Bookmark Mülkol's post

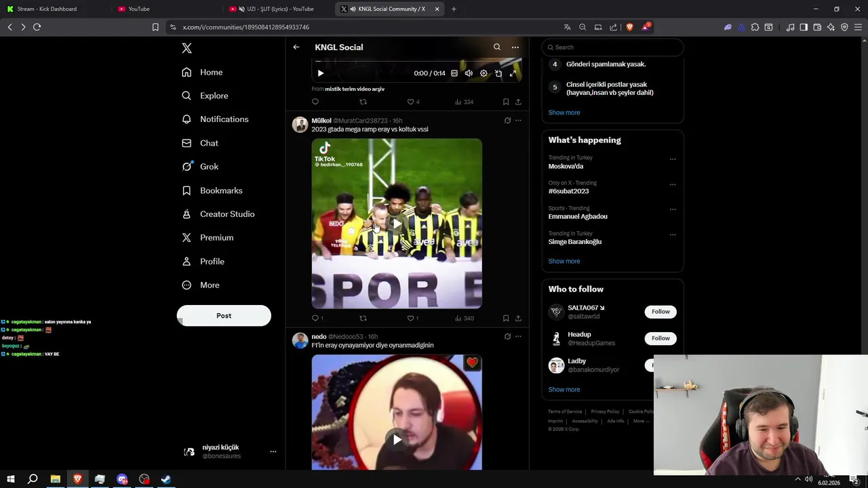506,318
